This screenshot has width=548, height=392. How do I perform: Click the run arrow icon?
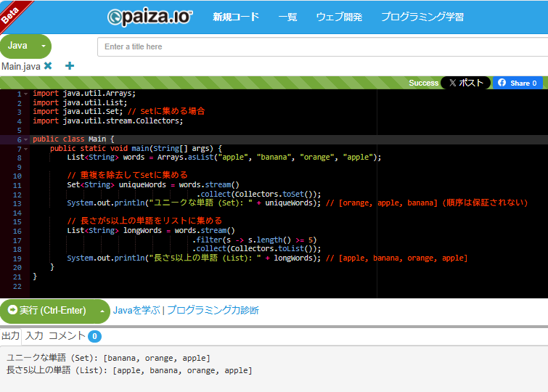pyautogui.click(x=12, y=311)
